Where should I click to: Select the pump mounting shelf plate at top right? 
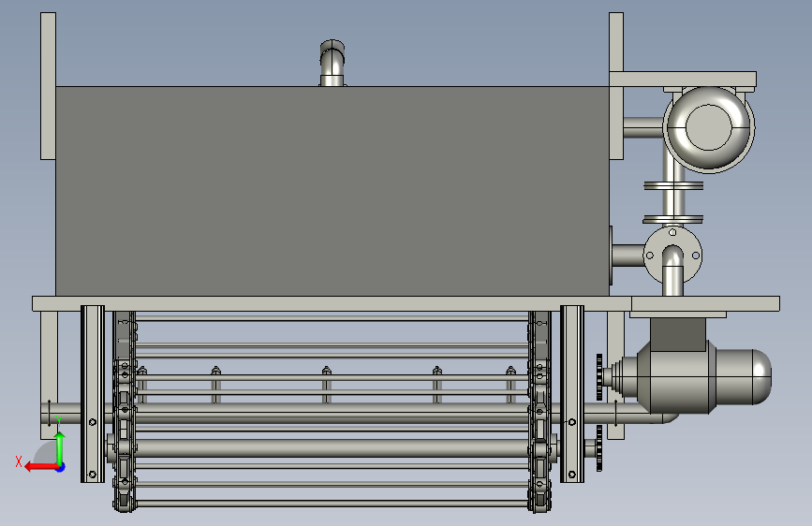[683, 80]
